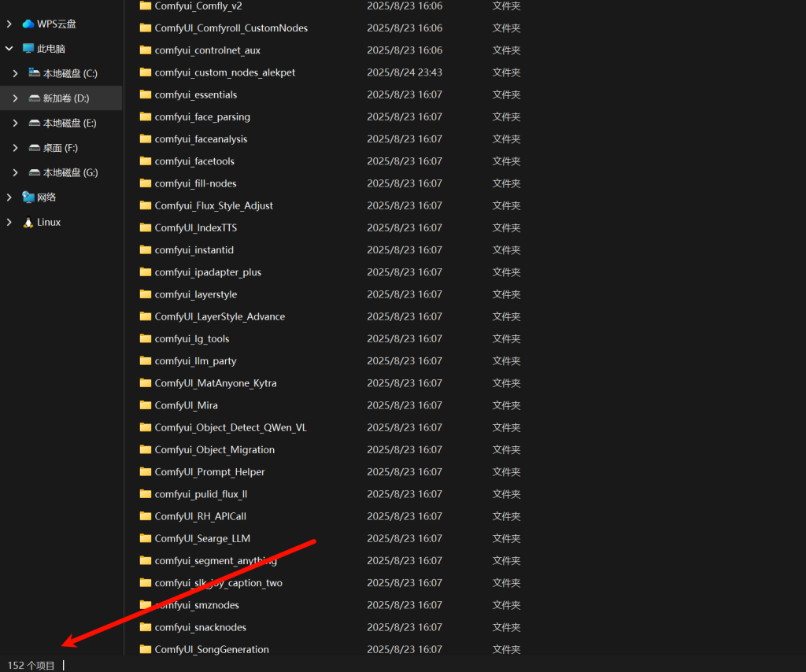
Task: Select the comfyui_controlnet_aux folder
Action: pos(207,50)
